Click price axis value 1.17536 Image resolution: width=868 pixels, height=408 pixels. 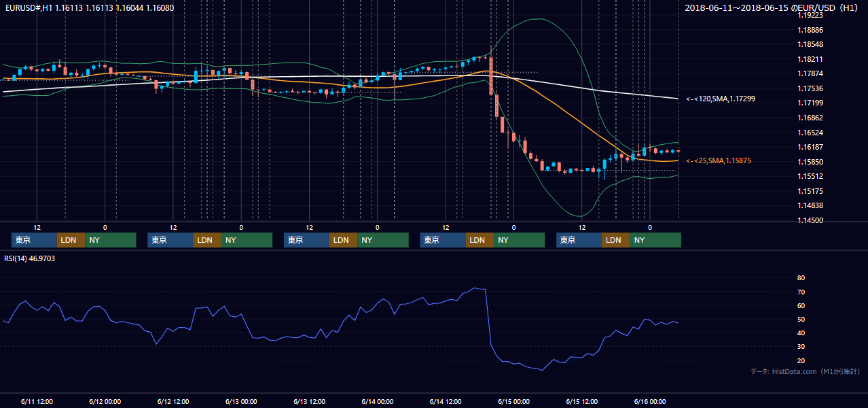tap(810, 88)
